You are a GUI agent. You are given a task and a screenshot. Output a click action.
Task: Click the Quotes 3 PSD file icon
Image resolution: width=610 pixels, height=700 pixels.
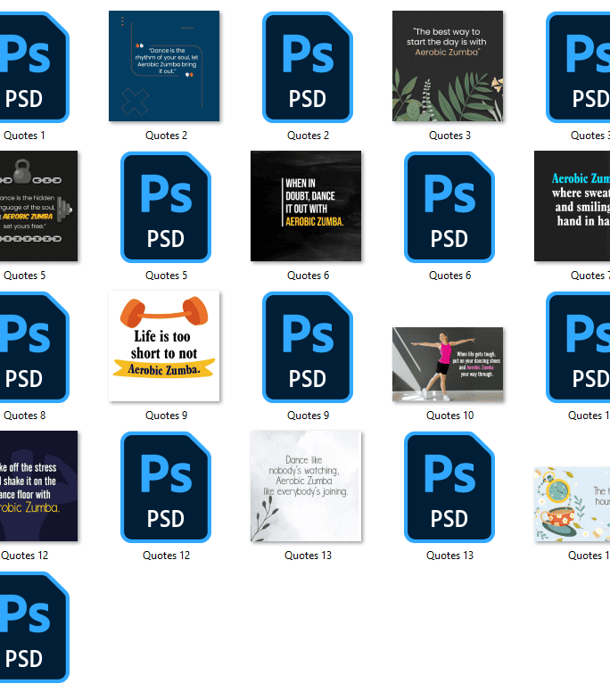(578, 67)
